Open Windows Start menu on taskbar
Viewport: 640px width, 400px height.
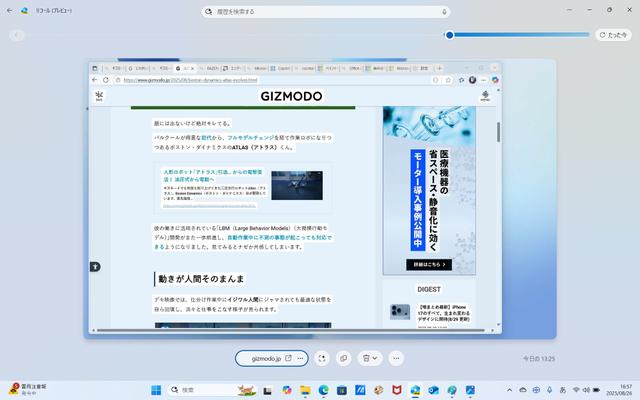tap(157, 389)
